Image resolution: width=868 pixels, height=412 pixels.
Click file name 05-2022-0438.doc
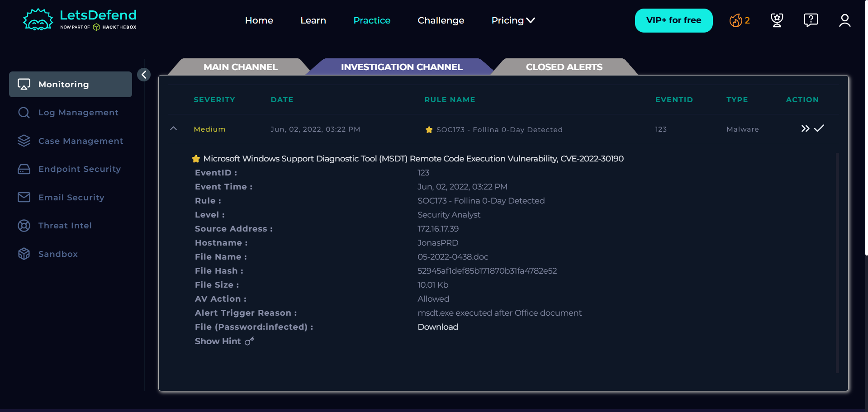[x=453, y=257]
